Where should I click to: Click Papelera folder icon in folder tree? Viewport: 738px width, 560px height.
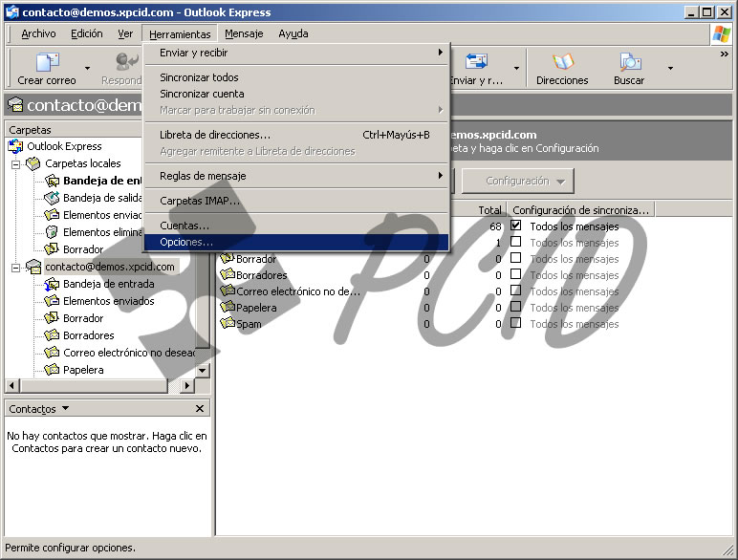click(52, 370)
